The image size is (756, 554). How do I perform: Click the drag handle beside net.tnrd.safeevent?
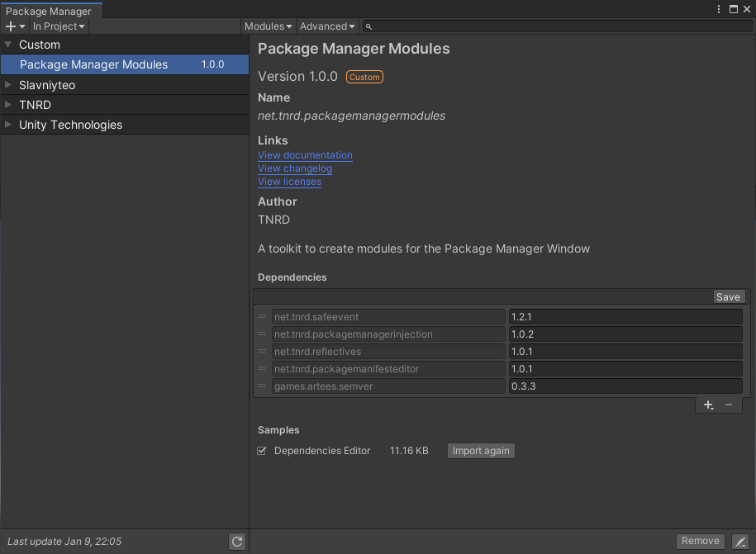coord(262,316)
